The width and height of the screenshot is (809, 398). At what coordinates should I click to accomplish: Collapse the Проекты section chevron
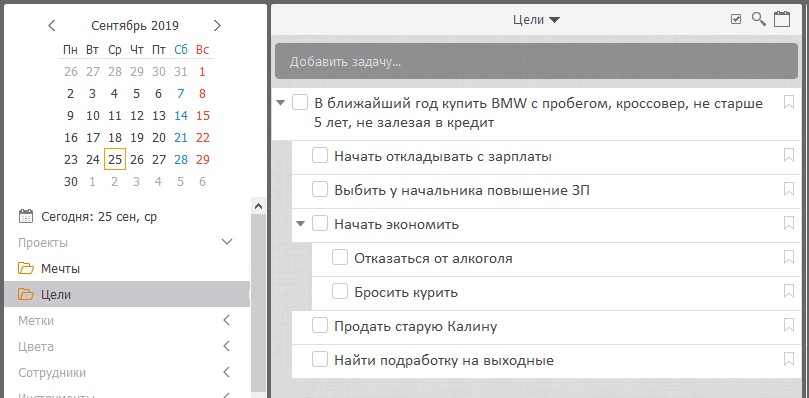(x=227, y=242)
